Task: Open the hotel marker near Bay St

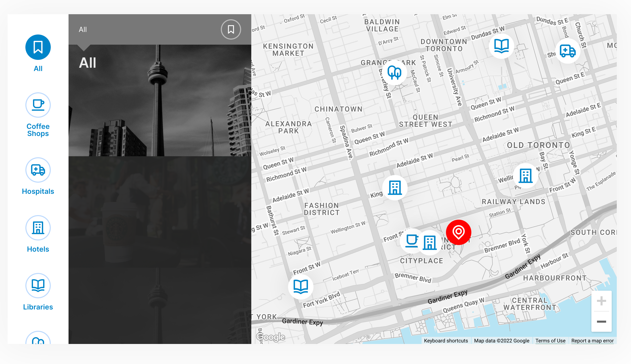Action: tap(526, 176)
